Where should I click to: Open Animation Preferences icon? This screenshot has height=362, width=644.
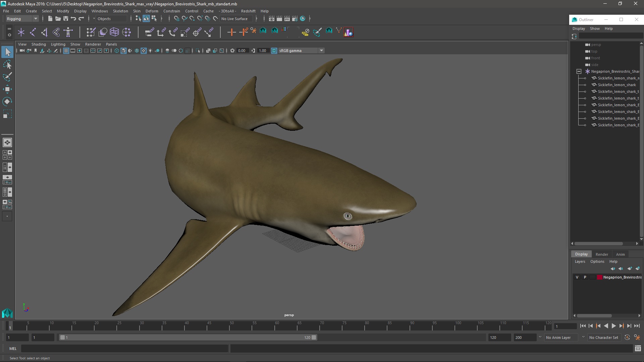pos(637,338)
